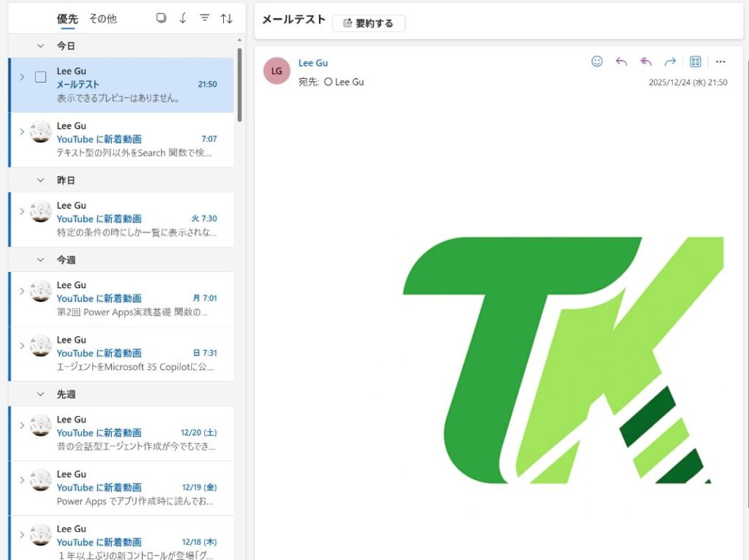749x560 pixels.
Task: Tick the checkbox on the メールテスト message
Action: pyautogui.click(x=41, y=77)
